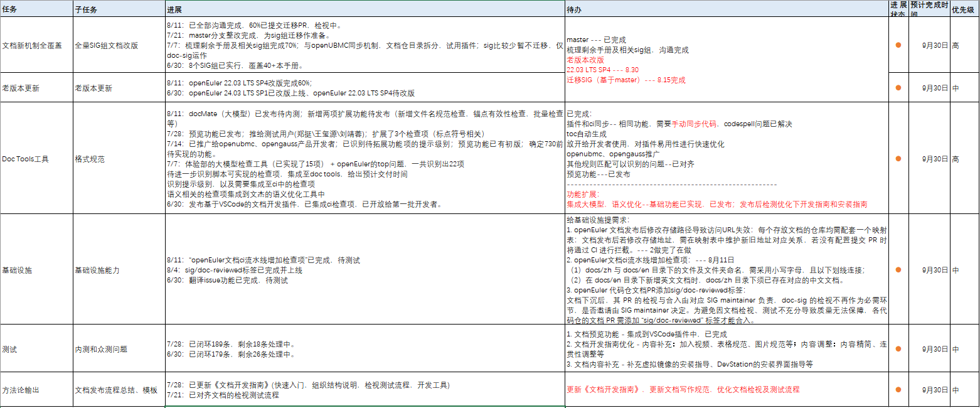Click the red 更新《文档开发指南》 to-do cell
Image resolution: width=980 pixels, height=408 pixels.
683,389
